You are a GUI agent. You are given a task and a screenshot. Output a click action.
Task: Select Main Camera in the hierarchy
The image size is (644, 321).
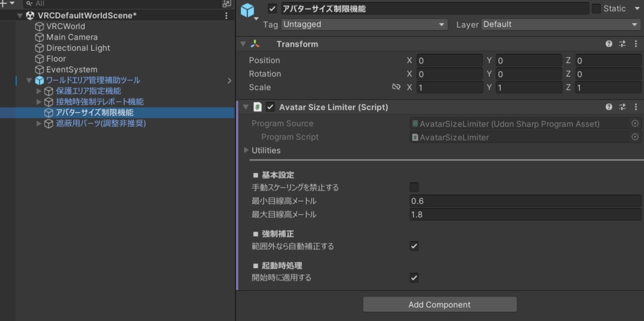pos(72,37)
